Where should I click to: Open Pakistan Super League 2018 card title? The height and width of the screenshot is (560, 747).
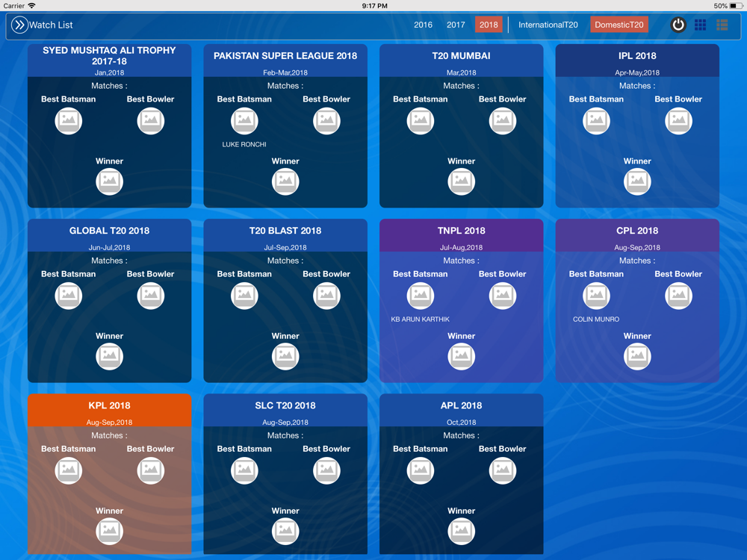[285, 56]
